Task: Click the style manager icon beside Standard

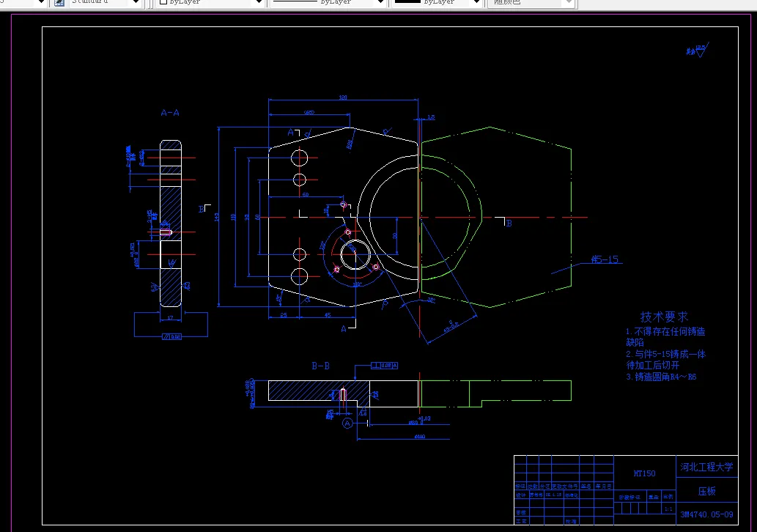Action: [59, 2]
